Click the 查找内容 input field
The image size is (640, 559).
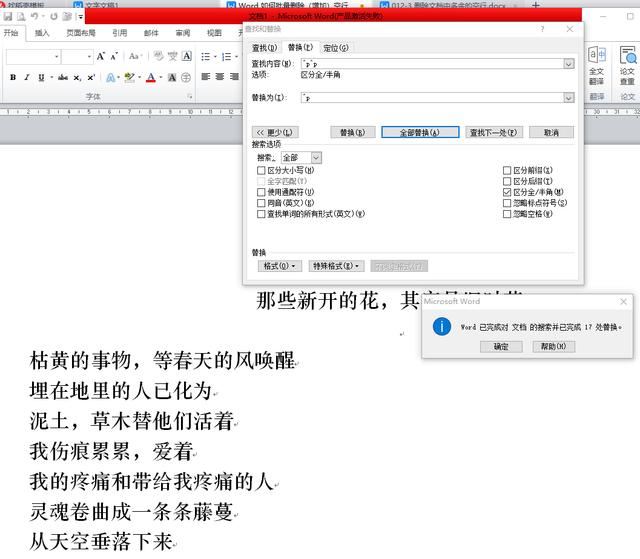click(x=432, y=64)
